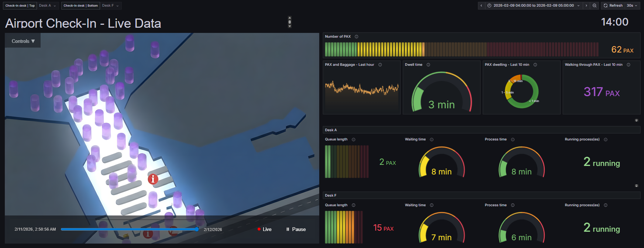Image resolution: width=644 pixels, height=248 pixels.
Task: Click Desk F 6 min process time gauge
Action: [x=521, y=228]
